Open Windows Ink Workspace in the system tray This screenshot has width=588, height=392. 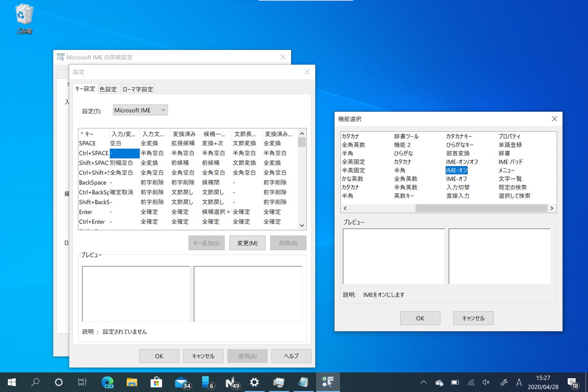(503, 382)
